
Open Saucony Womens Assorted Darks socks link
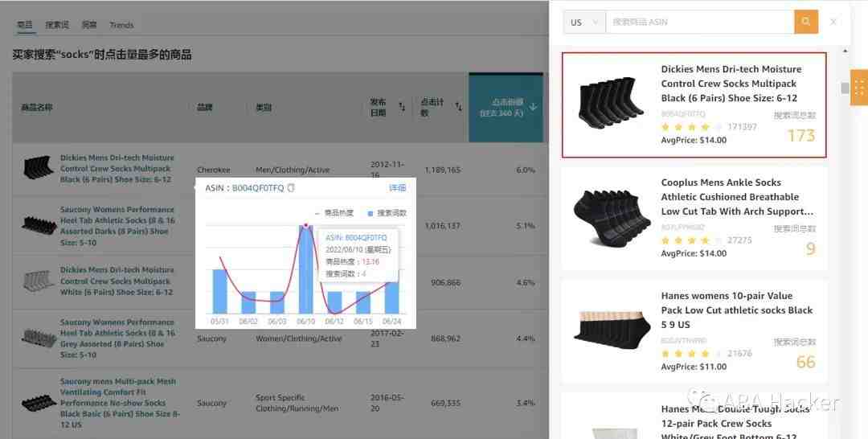coord(117,226)
